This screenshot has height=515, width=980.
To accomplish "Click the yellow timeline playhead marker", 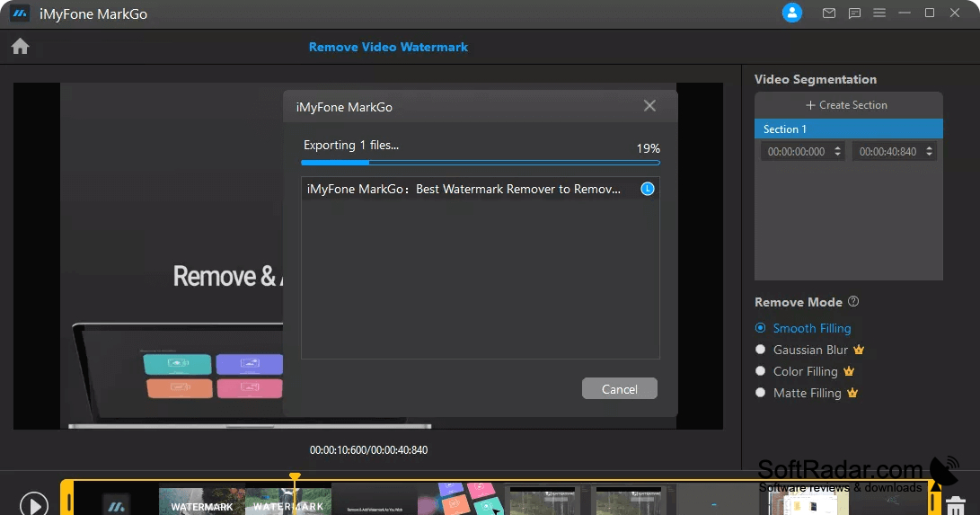I will point(295,477).
